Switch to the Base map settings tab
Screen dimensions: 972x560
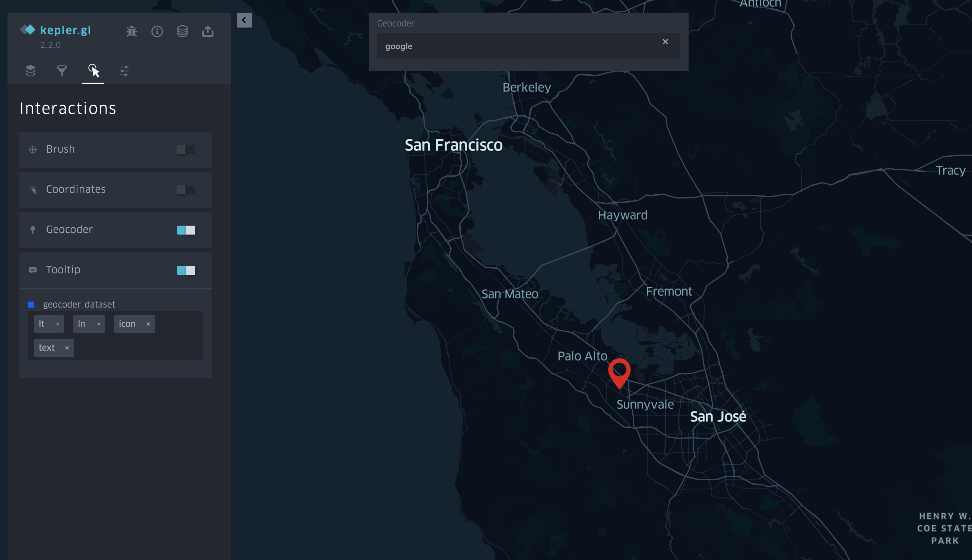click(x=124, y=71)
